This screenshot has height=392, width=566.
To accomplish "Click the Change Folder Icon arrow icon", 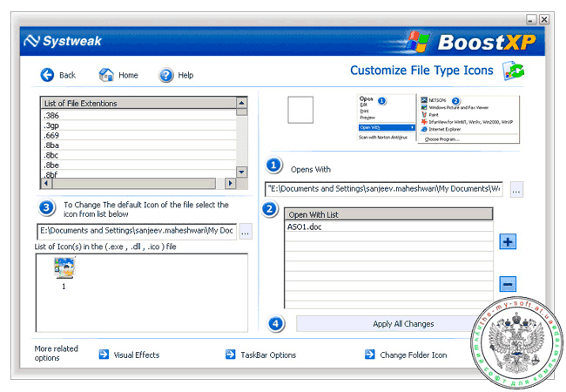I will (x=371, y=355).
